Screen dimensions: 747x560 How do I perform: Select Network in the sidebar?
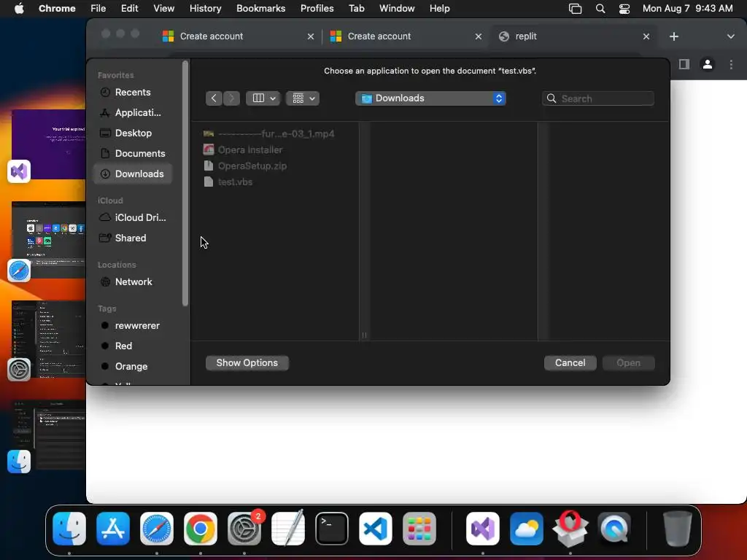pos(133,282)
